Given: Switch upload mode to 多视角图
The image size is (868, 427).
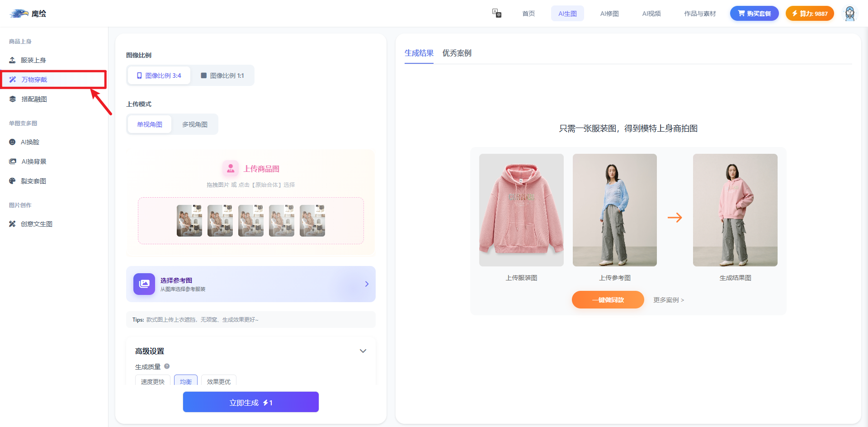Looking at the screenshot, I should [195, 124].
